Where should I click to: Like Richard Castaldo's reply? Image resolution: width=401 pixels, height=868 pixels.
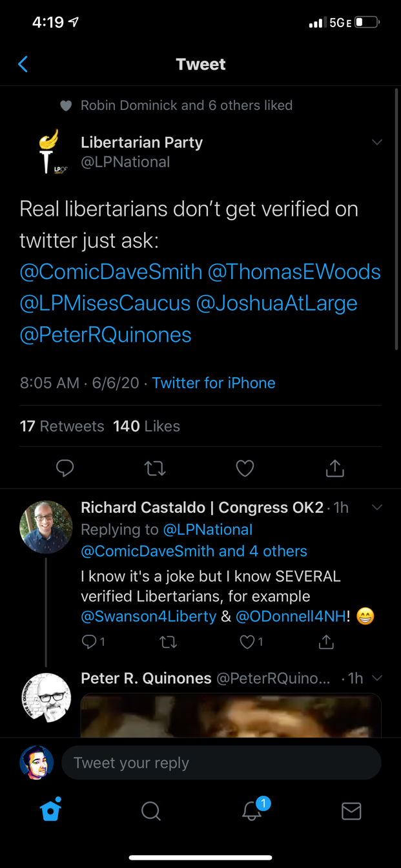(x=247, y=641)
